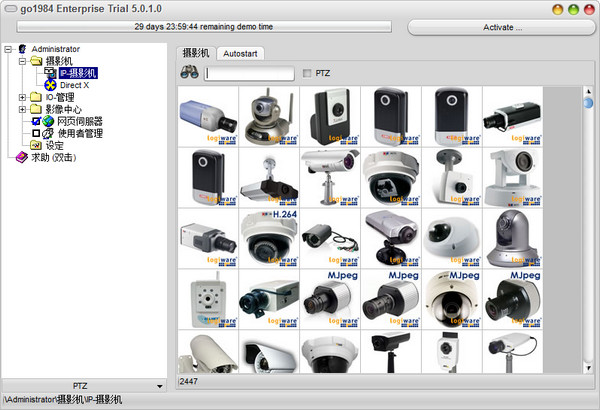Open the 设定 settings folder icon
Image resolution: width=600 pixels, height=410 pixels.
pyautogui.click(x=36, y=145)
